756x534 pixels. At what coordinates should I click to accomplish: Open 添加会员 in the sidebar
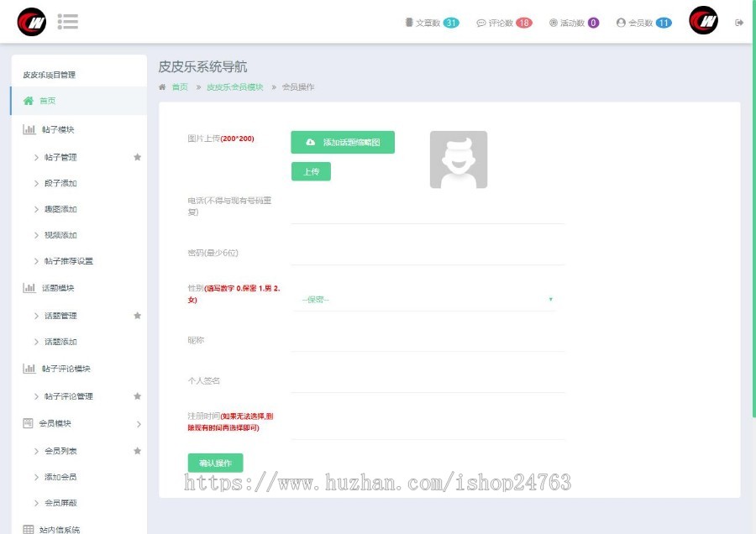60,477
